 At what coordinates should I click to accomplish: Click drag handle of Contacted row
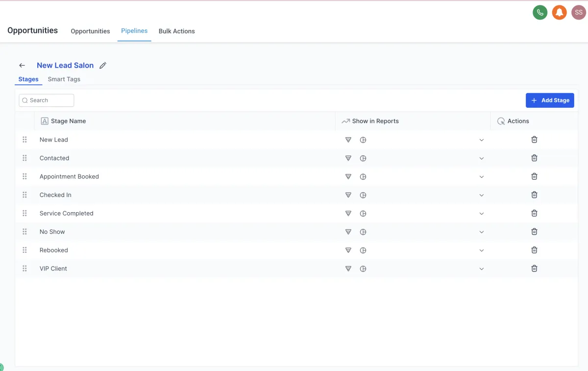point(24,158)
